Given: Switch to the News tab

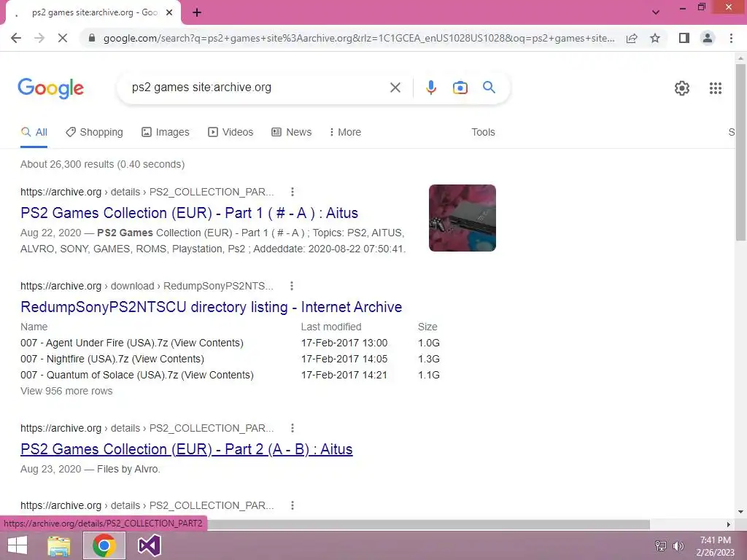Looking at the screenshot, I should [292, 133].
